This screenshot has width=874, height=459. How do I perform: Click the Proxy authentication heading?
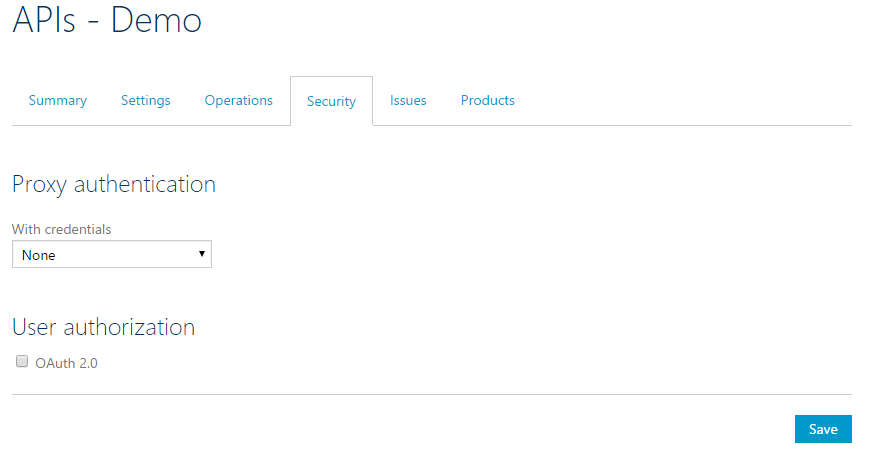tap(114, 184)
